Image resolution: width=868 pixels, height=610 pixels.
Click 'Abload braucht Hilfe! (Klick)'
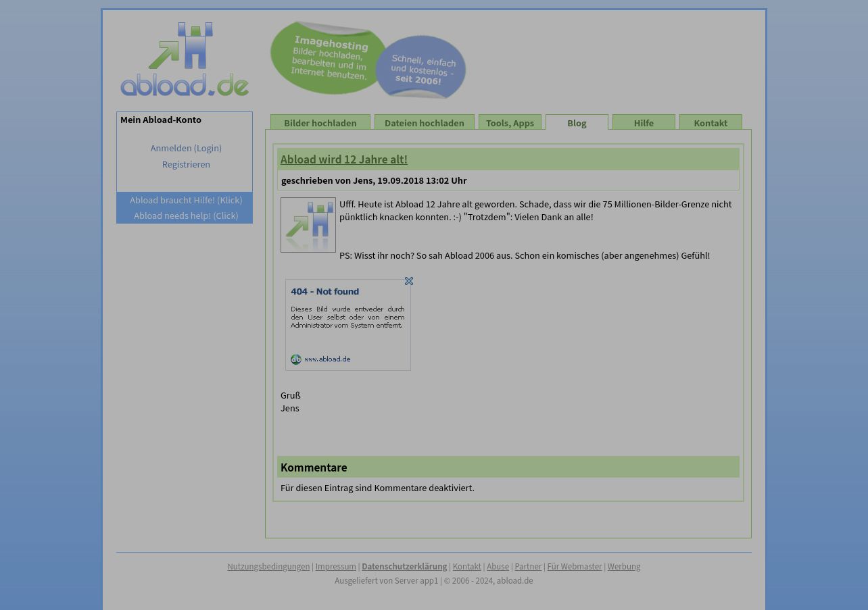(x=186, y=200)
